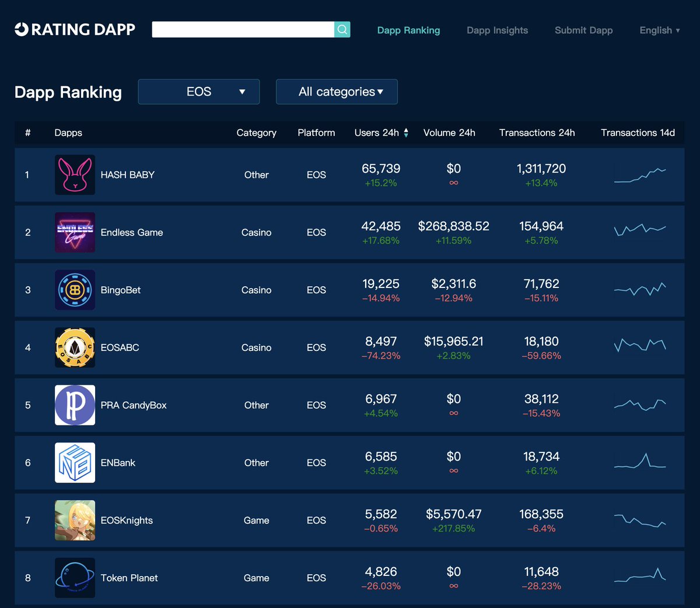This screenshot has height=608, width=700.
Task: Click the $268,838.52 volume value
Action: click(453, 226)
